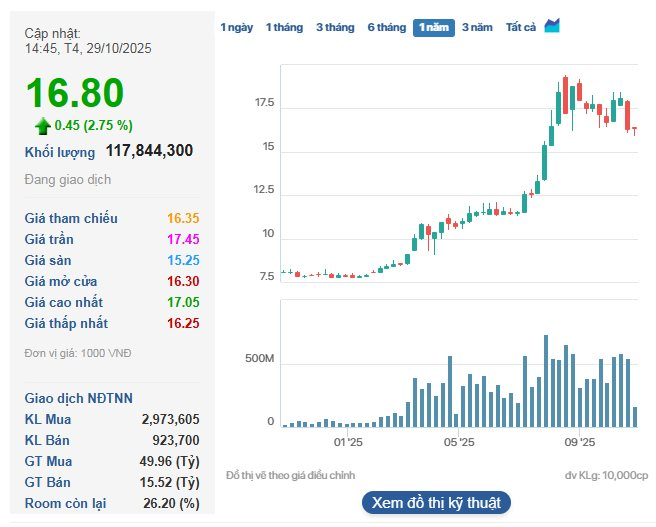Screen dimensions: 656x527
Task: Click the 09 '25 time axis label
Action: pyautogui.click(x=580, y=440)
